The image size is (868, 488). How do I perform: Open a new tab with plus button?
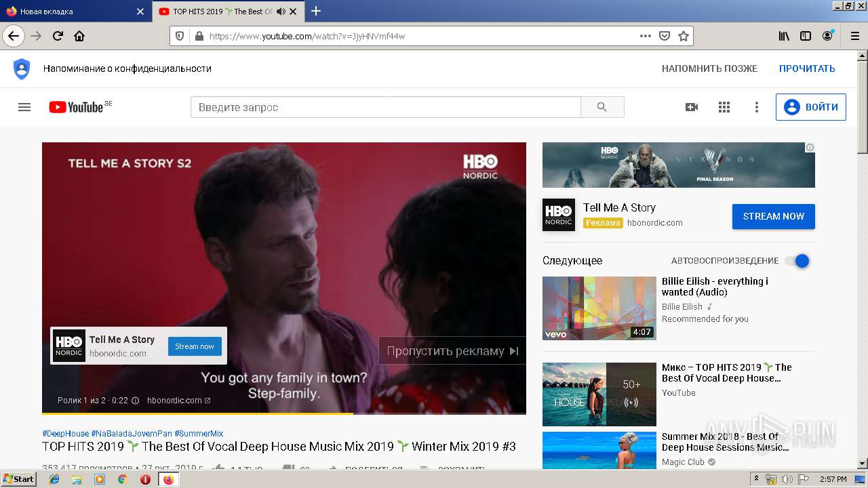tap(316, 11)
